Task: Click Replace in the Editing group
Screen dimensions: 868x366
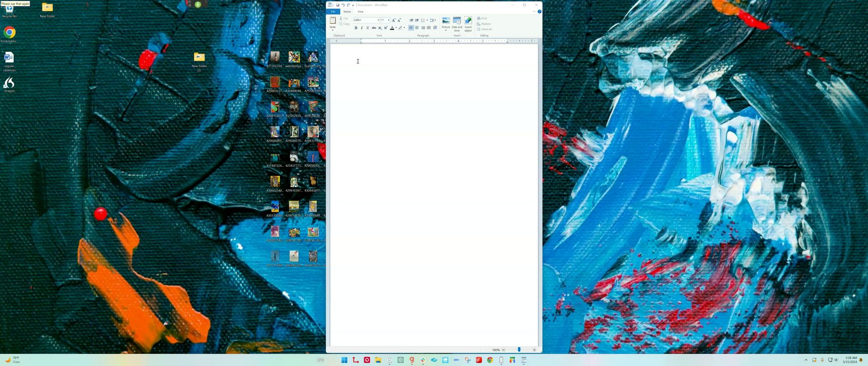Action: tap(484, 24)
